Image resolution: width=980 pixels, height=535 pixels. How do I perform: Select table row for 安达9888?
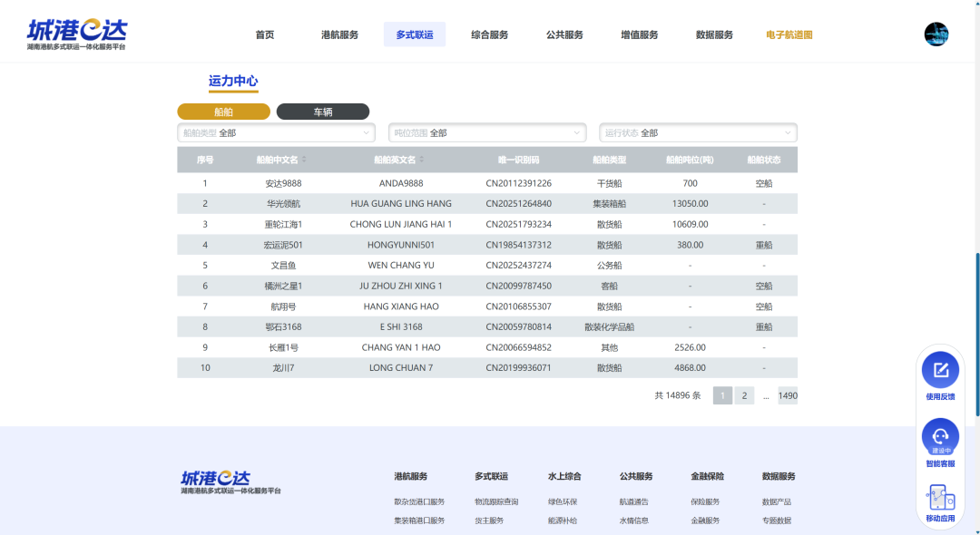(x=487, y=183)
